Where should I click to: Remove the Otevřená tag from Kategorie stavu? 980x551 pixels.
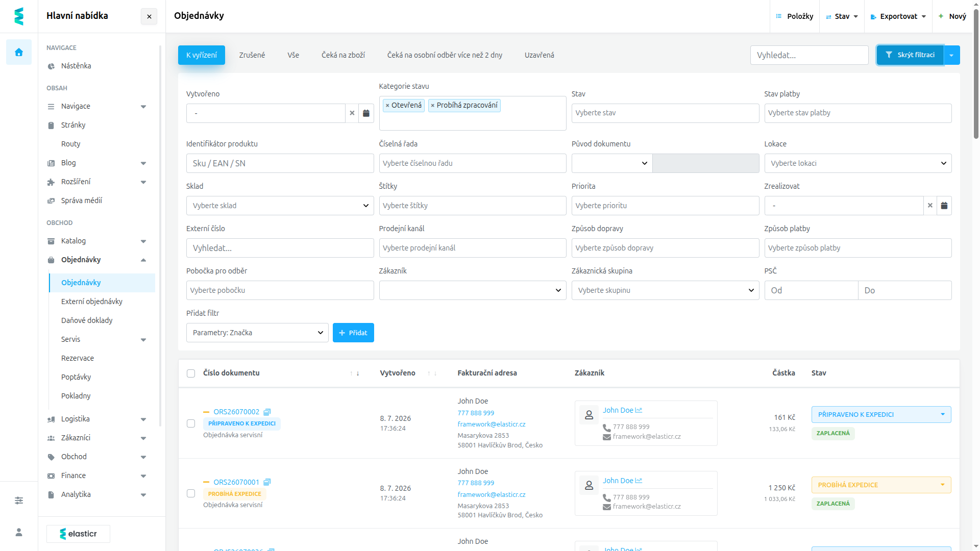click(x=387, y=106)
